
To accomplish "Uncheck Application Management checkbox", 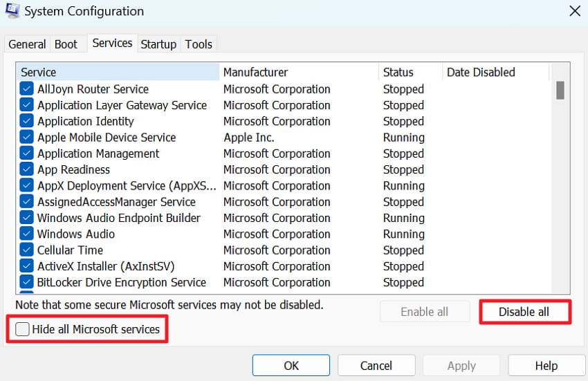I will coord(26,154).
